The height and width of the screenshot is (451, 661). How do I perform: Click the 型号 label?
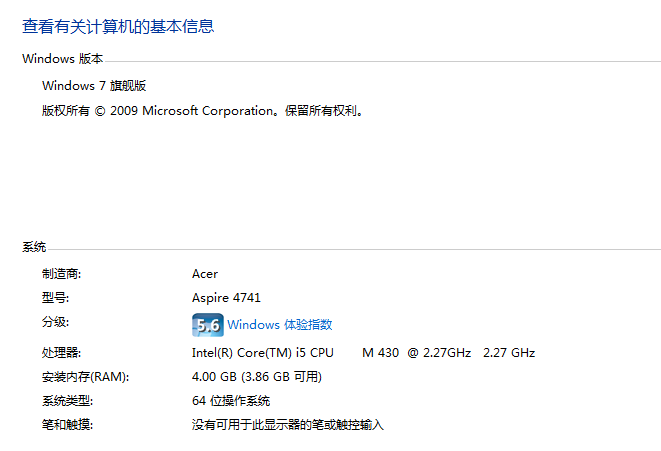[x=55, y=298]
